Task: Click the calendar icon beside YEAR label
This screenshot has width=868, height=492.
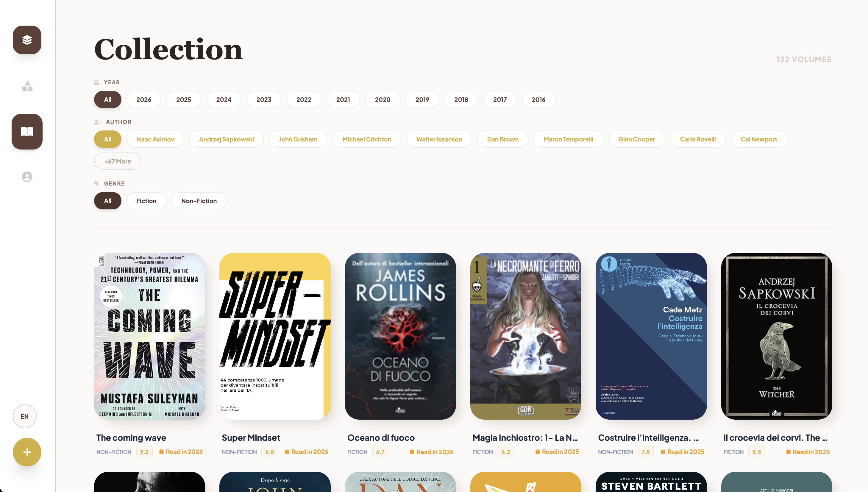Action: (x=96, y=82)
